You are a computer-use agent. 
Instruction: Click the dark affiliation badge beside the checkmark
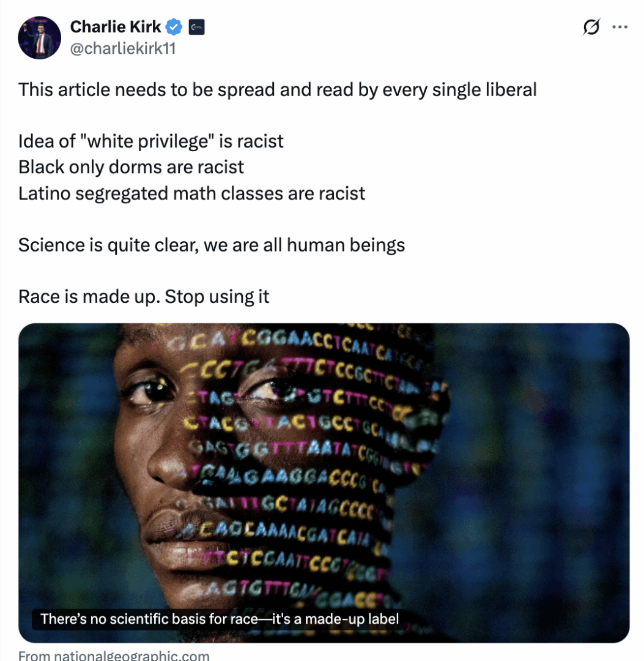click(x=196, y=27)
